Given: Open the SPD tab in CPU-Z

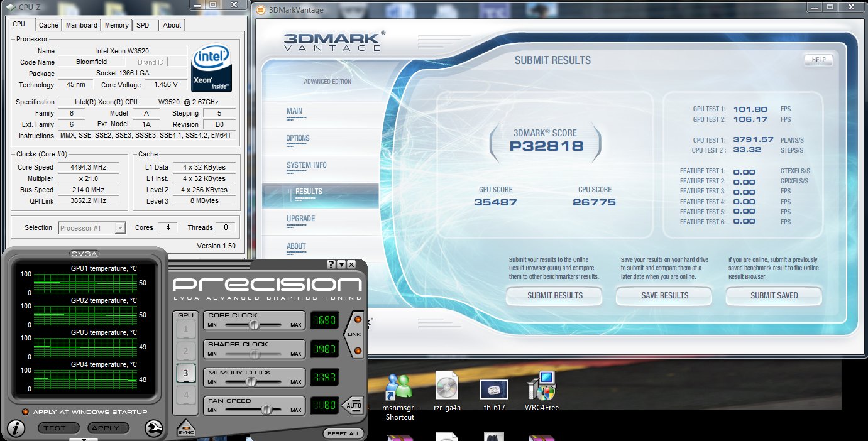Looking at the screenshot, I should [x=143, y=25].
